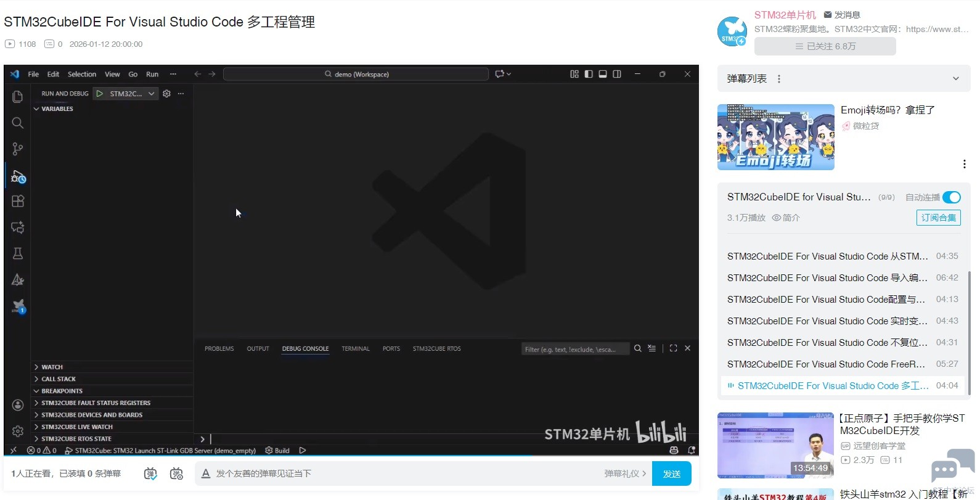Expand the CALL STACK section

59,379
